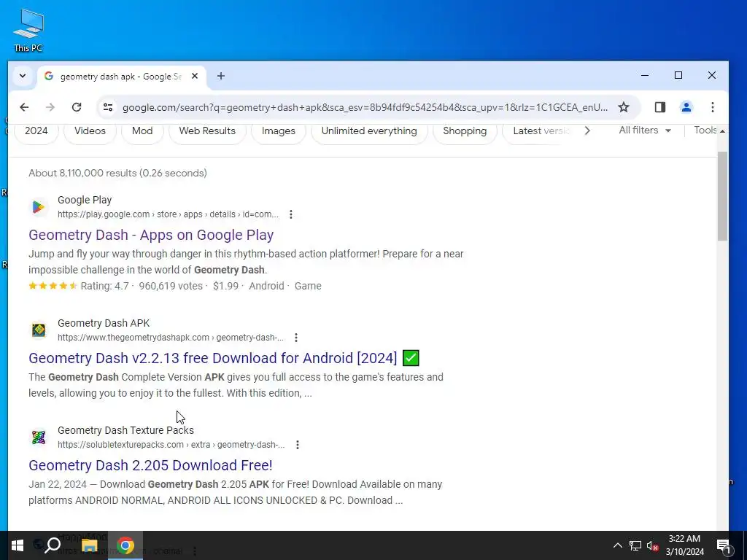Open network status tray icon
Image resolution: width=747 pixels, height=560 pixels.
(x=635, y=545)
